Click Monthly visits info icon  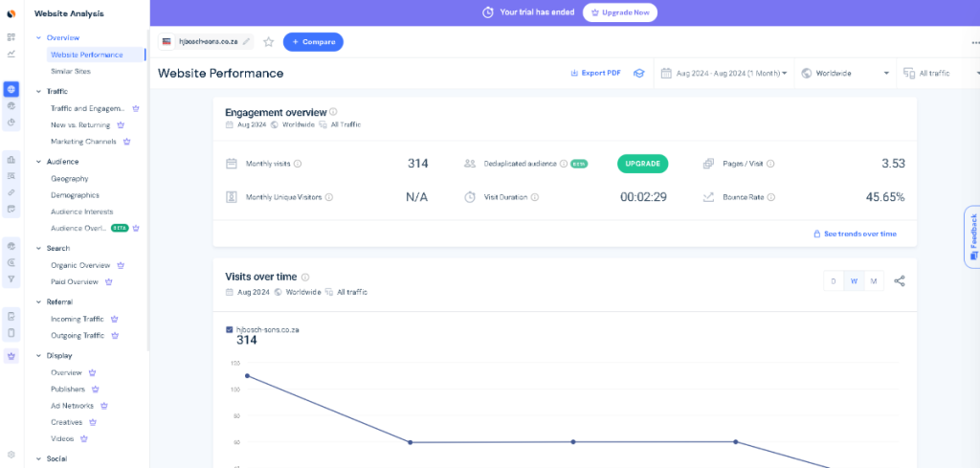click(298, 164)
